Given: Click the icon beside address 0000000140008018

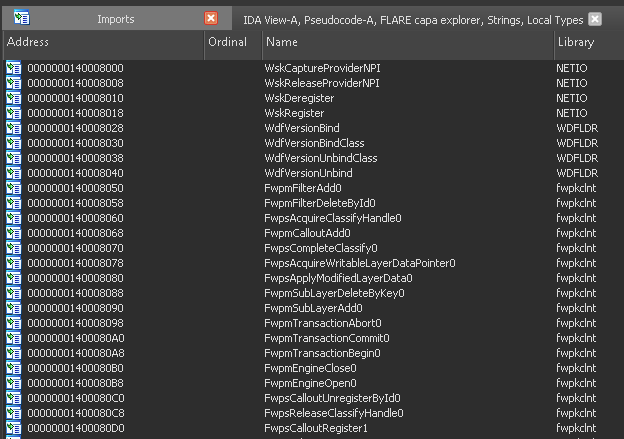Looking at the screenshot, I should pos(13,113).
